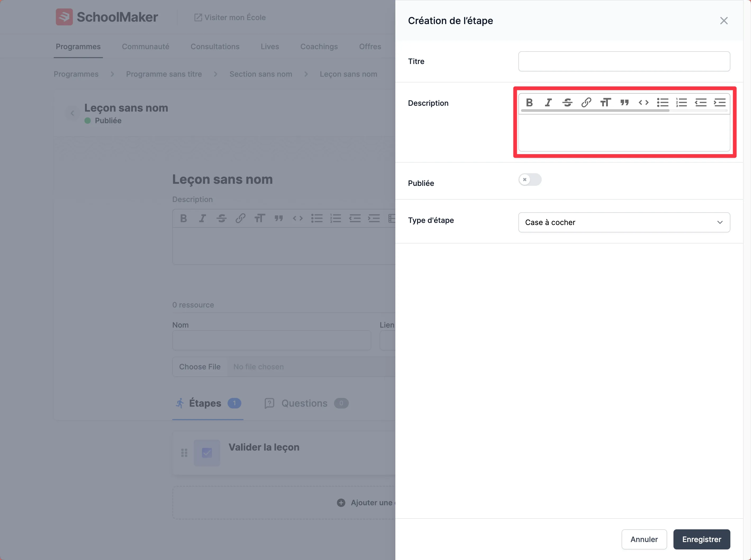Apply strikethrough in the step description toolbar

click(x=567, y=102)
